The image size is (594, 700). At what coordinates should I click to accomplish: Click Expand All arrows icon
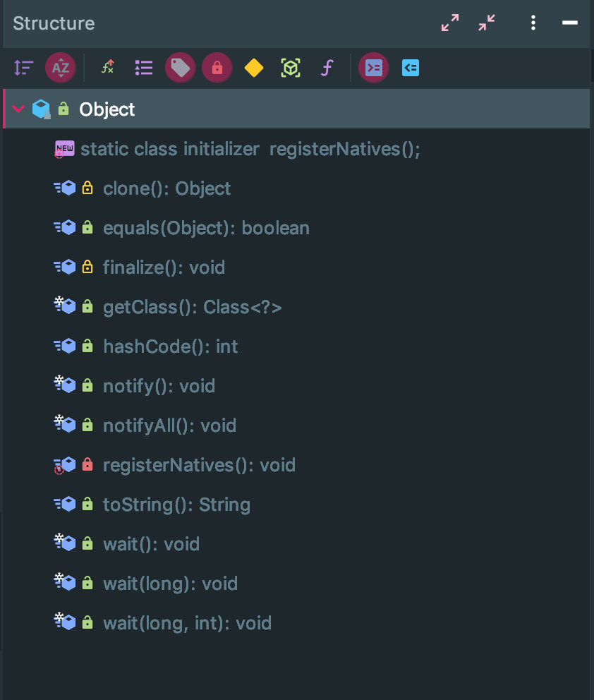[450, 23]
